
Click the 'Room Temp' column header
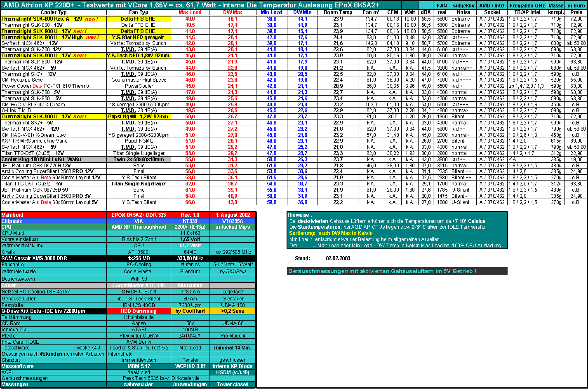pos(338,13)
